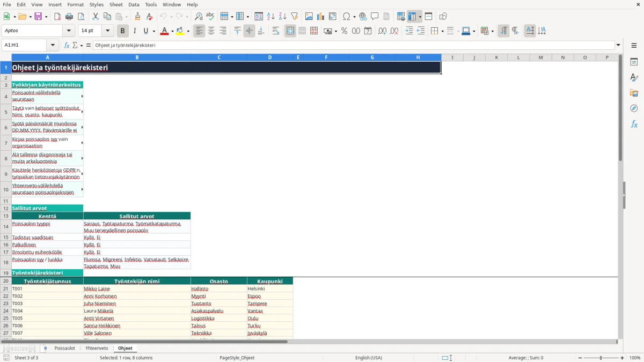Image resolution: width=644 pixels, height=362 pixels.
Task: Print the spreadsheet using the printer icon
Action: pos(69,17)
